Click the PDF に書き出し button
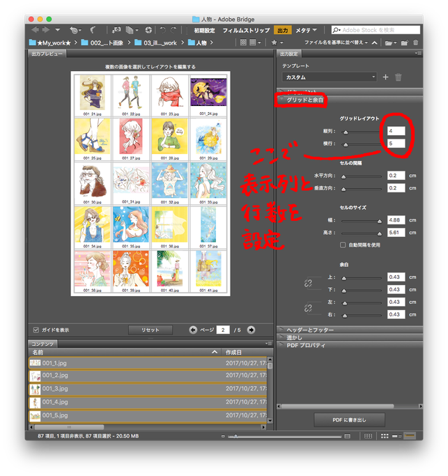The image size is (448, 476). pos(349,420)
